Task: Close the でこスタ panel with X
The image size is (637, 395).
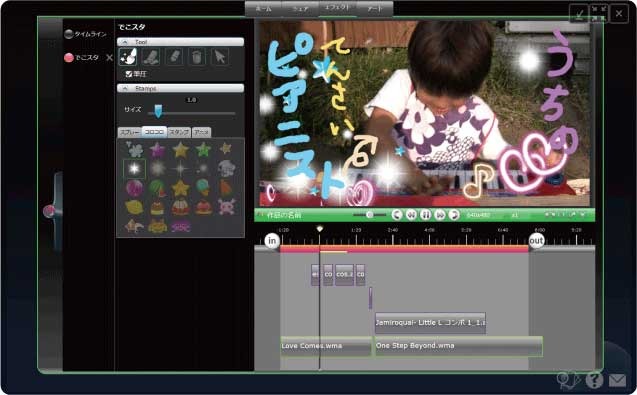Action: point(109,57)
